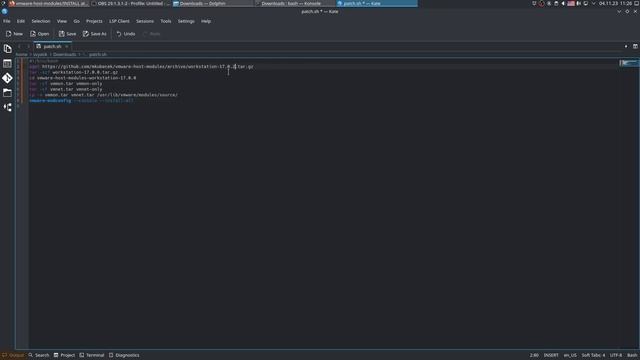The width and height of the screenshot is (640, 360).
Task: Click the vmware-modconfig line in editor
Action: coord(81,100)
